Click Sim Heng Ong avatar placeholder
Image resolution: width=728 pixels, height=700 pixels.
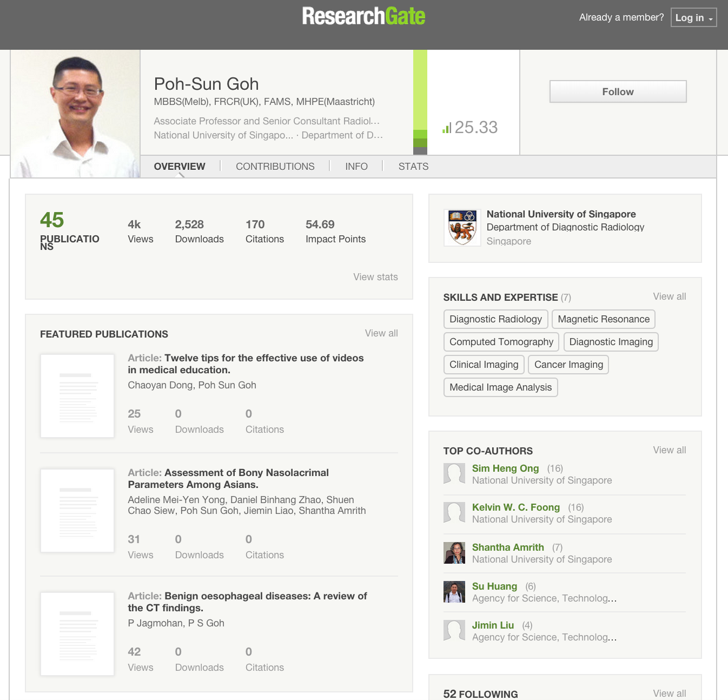tap(454, 474)
